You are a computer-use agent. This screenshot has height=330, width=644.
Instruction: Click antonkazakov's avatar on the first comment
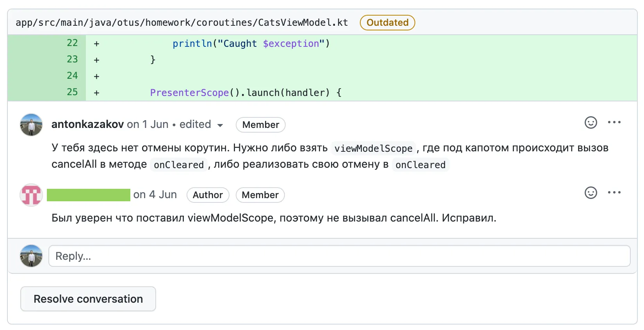point(31,125)
